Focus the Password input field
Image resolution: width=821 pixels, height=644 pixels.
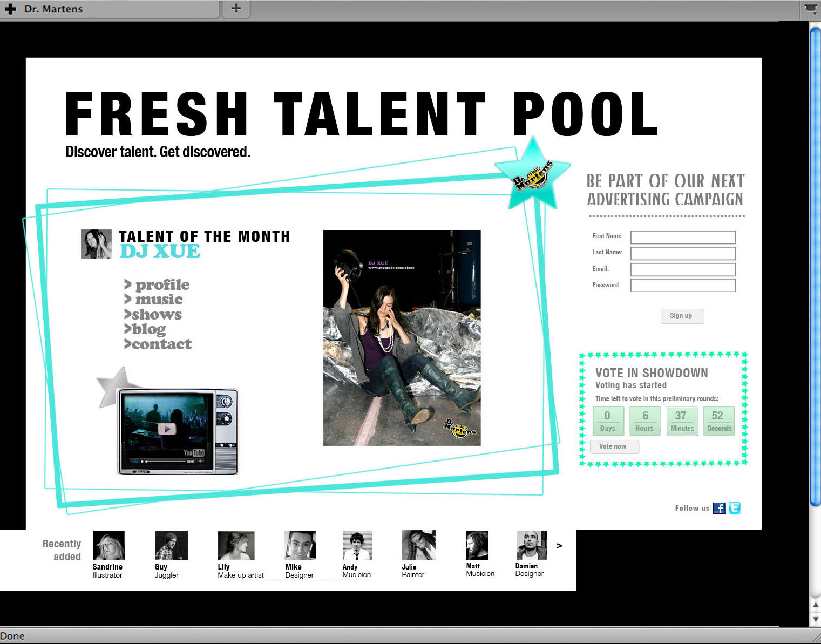point(683,285)
